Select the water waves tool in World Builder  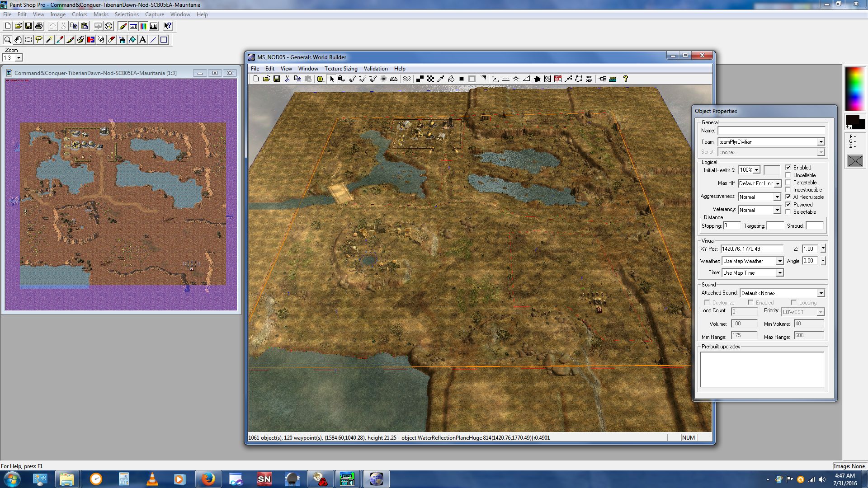(407, 79)
